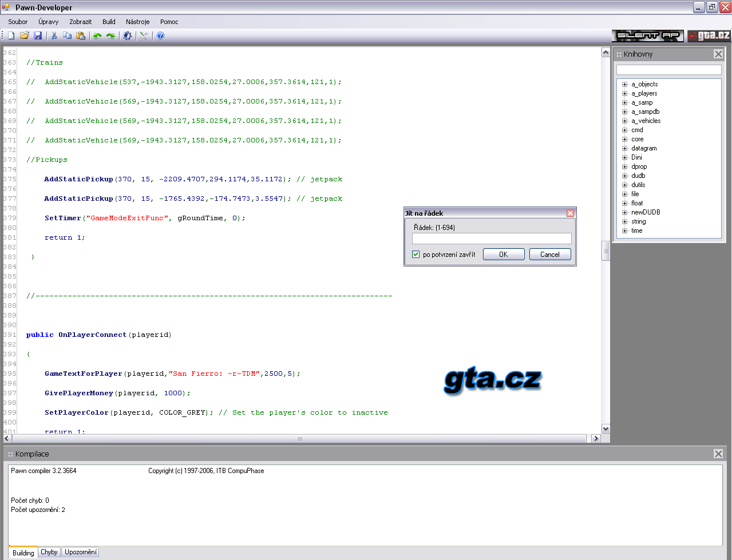
Task: Expand the Dini library node
Action: [x=625, y=158]
